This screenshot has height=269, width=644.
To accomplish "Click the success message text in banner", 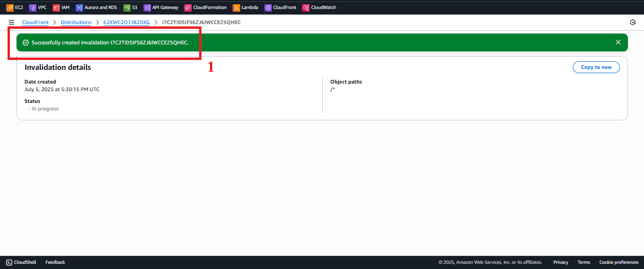I will (110, 42).
